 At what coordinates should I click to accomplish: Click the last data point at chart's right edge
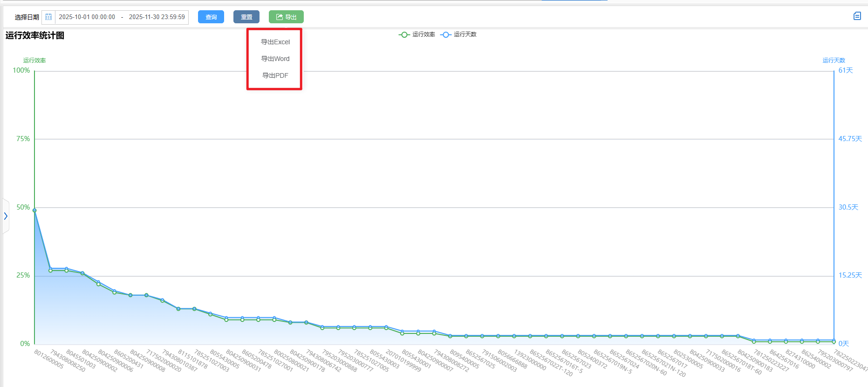834,341
